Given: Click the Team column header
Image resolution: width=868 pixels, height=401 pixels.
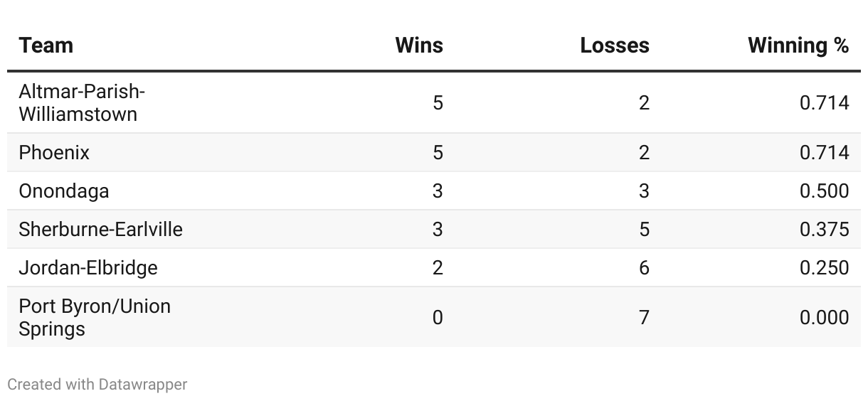Looking at the screenshot, I should pos(46,46).
